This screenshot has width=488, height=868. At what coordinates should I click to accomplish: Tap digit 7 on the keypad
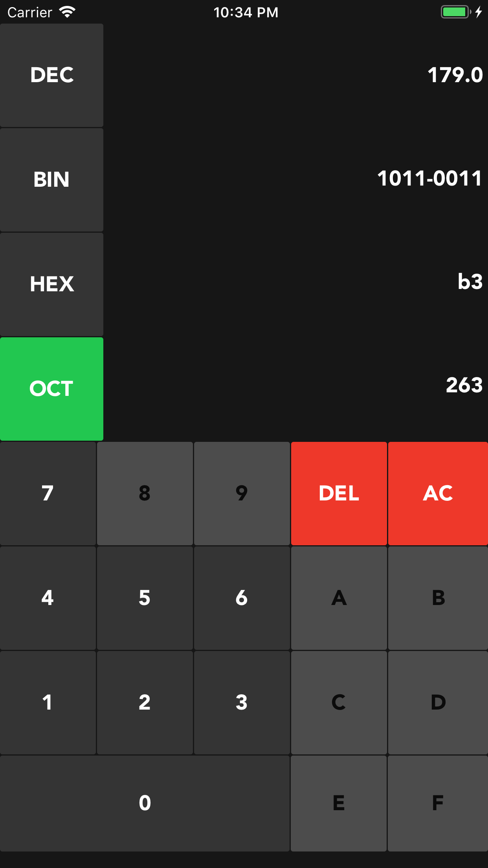[47, 493]
